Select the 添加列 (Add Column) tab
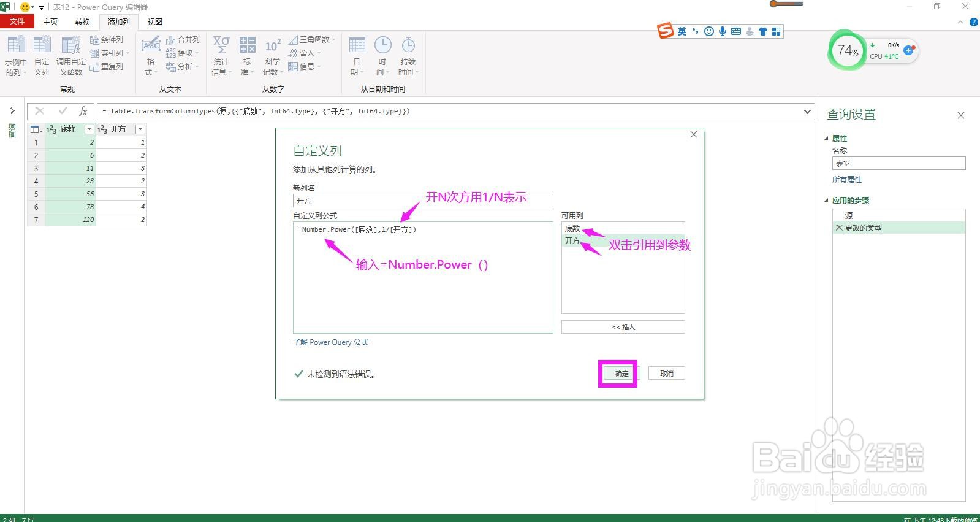This screenshot has width=980, height=522. coord(118,21)
